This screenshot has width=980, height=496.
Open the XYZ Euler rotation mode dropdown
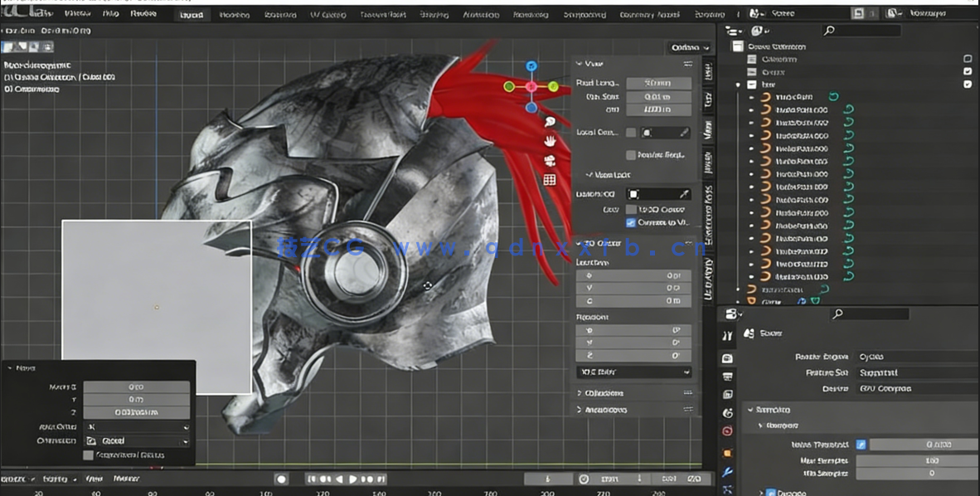click(633, 372)
